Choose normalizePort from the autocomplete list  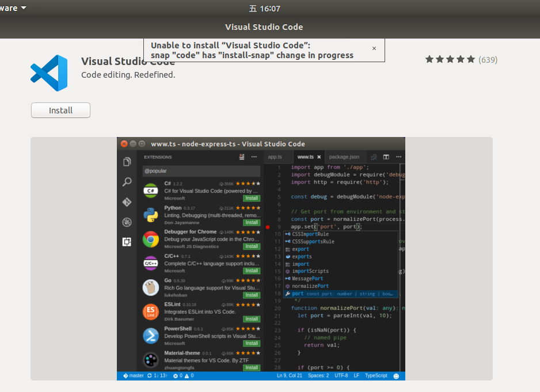(x=311, y=286)
